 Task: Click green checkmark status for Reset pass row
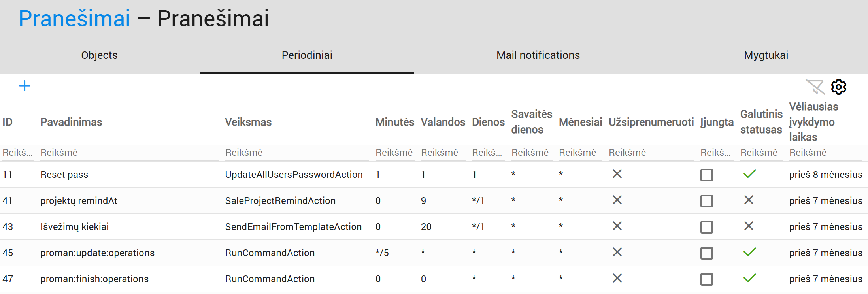(x=749, y=174)
